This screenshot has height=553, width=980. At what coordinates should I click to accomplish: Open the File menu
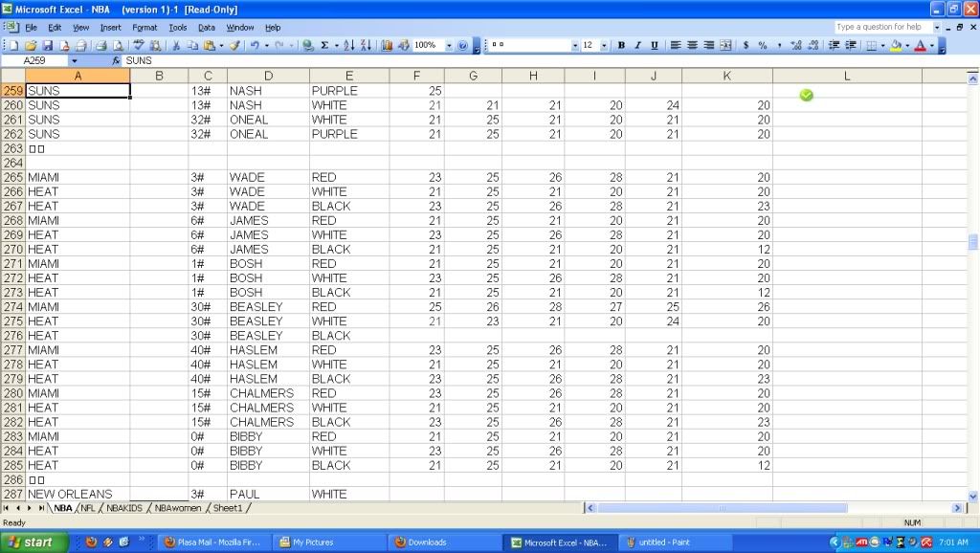click(31, 28)
